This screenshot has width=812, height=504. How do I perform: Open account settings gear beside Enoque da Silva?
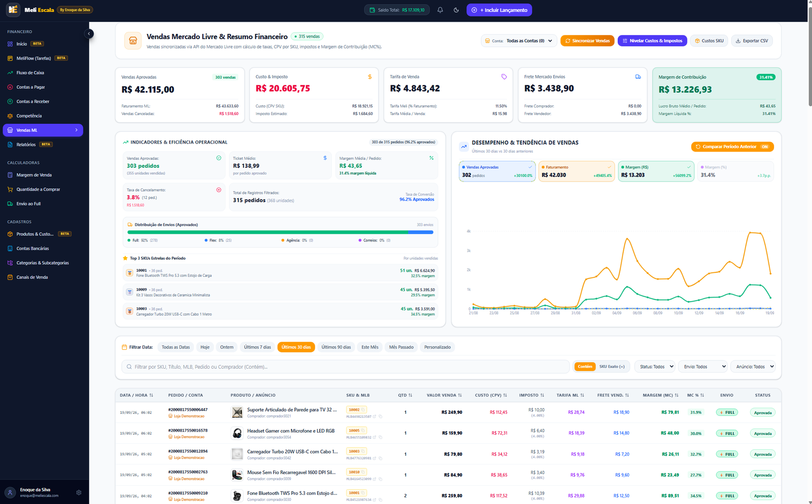[79, 492]
